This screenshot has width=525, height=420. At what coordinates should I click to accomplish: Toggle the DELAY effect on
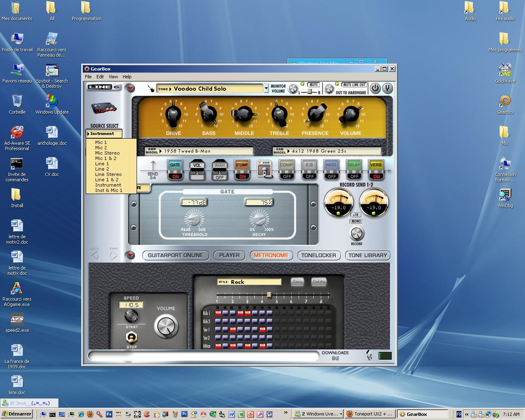pyautogui.click(x=354, y=170)
